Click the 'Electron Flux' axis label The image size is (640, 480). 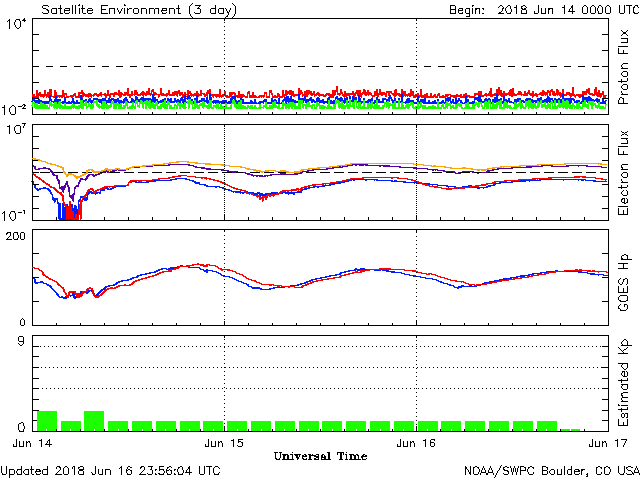623,173
